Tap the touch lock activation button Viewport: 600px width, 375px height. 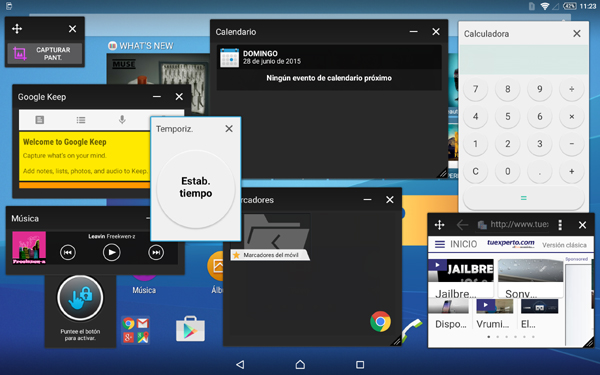pyautogui.click(x=80, y=298)
